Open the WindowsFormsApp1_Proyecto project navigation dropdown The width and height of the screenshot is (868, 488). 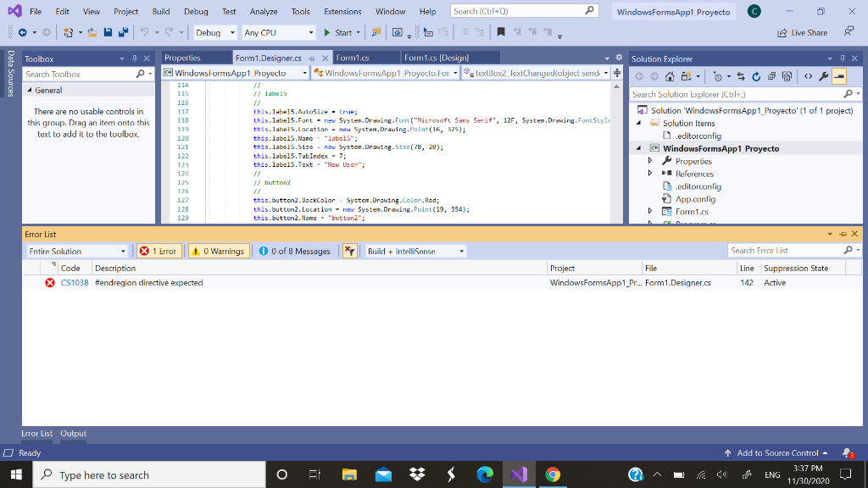pyautogui.click(x=236, y=73)
